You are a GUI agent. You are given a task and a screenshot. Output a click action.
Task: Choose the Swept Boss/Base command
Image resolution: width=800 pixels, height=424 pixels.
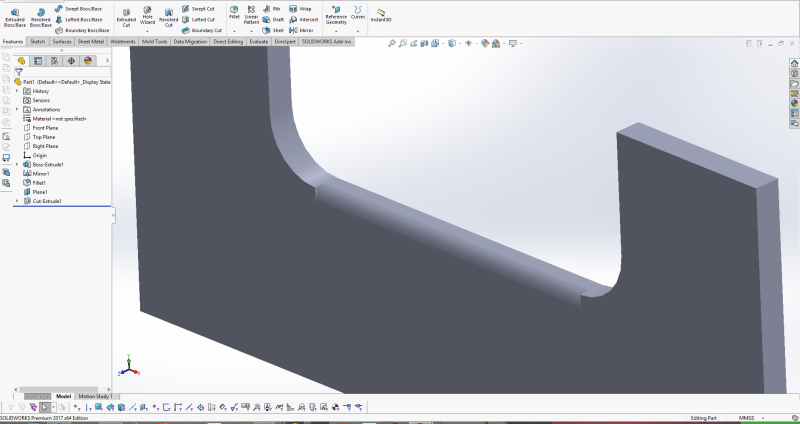[x=78, y=9]
